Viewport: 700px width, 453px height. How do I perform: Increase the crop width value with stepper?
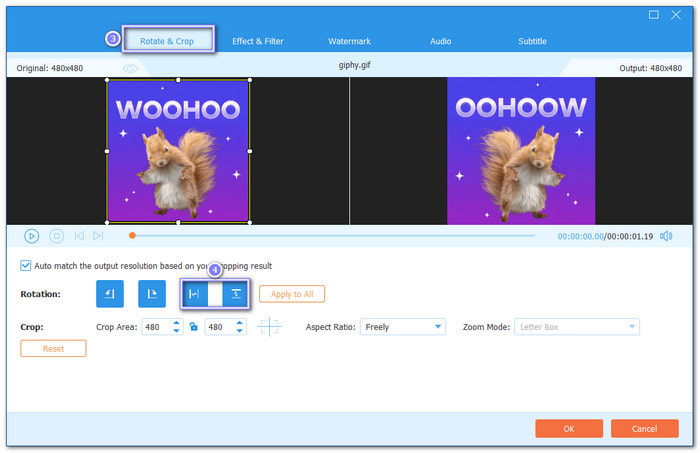pos(177,323)
